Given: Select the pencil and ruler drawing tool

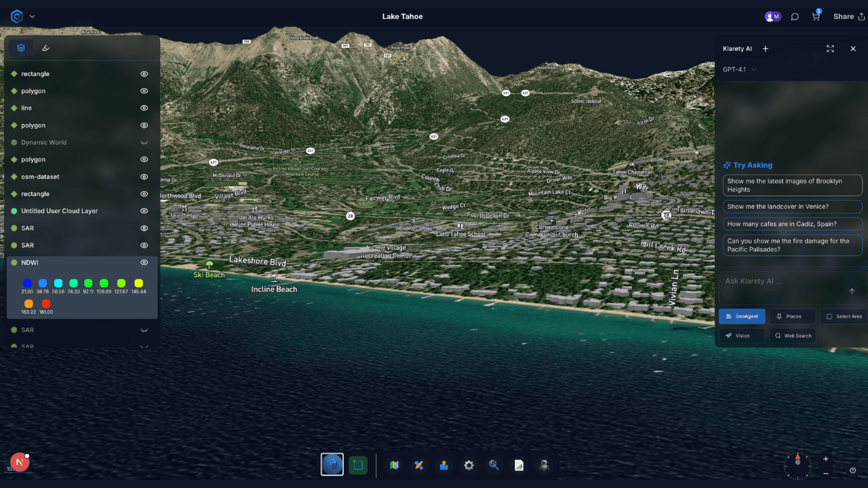Looking at the screenshot, I should (419, 465).
